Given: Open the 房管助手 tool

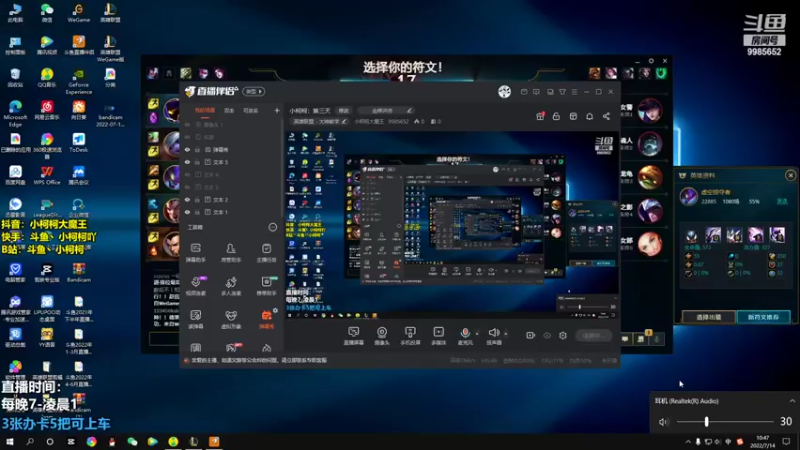Looking at the screenshot, I should [231, 253].
